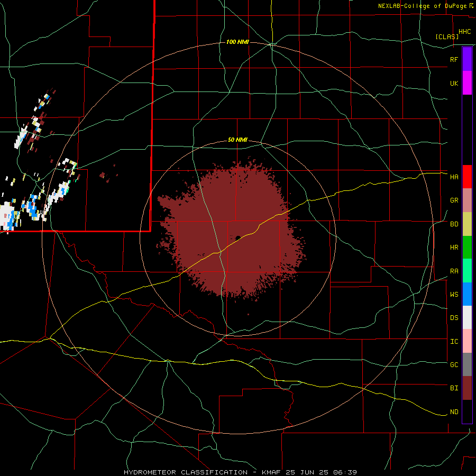Select the HA legend label
Screen dimensions: 476x476
(x=454, y=177)
